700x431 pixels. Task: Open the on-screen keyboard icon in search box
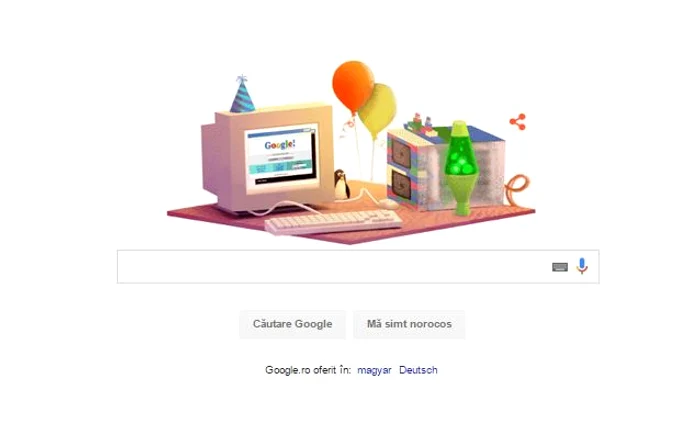pyautogui.click(x=560, y=267)
